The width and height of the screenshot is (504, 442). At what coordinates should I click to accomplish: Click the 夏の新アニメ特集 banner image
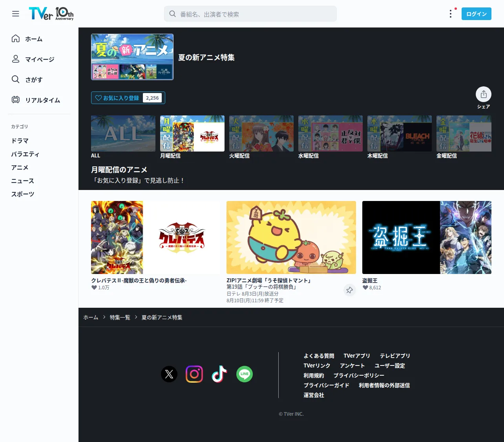(x=132, y=57)
